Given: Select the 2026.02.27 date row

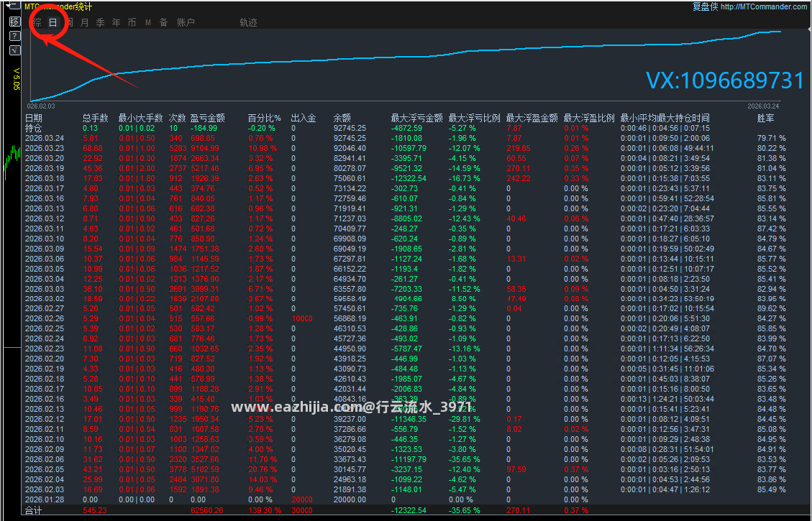Looking at the screenshot, I should (406, 308).
